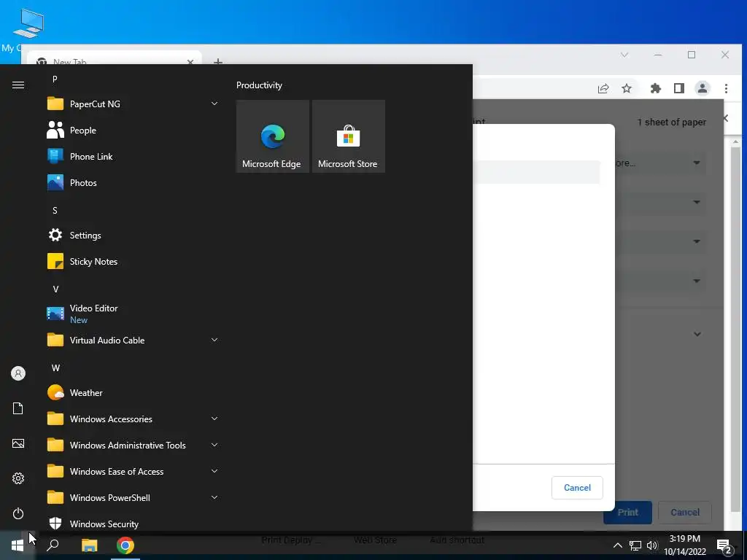Open Windows Security app
The width and height of the screenshot is (747, 560).
click(x=133, y=523)
